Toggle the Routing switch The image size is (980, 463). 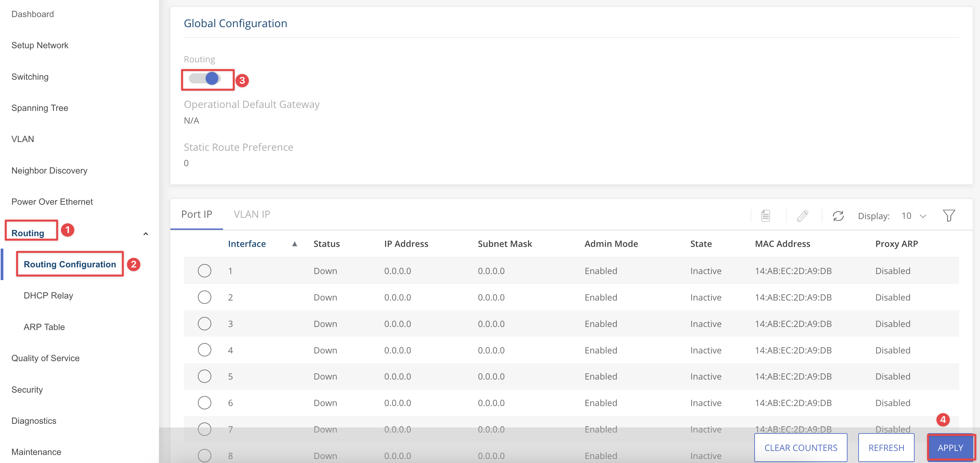205,79
